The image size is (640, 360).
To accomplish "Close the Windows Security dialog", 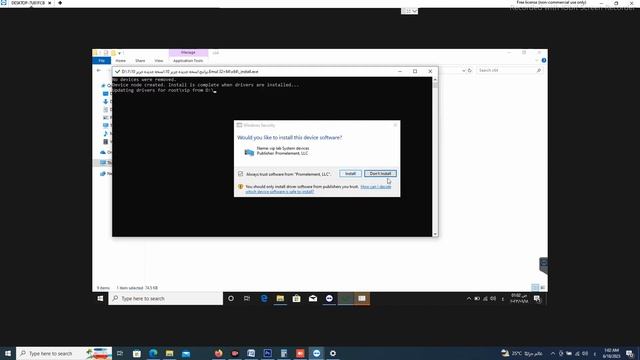I will tap(395, 125).
